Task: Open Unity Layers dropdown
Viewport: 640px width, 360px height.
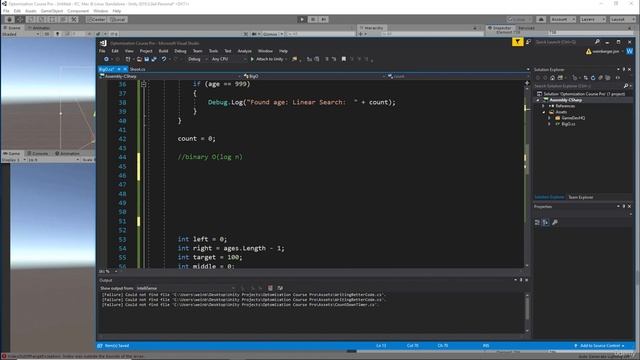Action: click(592, 19)
